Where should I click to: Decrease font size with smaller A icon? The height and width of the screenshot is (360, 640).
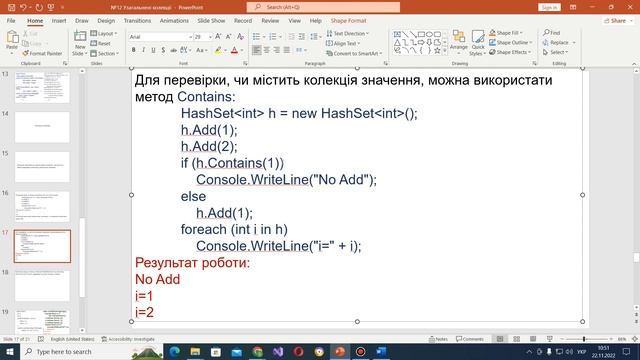pyautogui.click(x=229, y=37)
